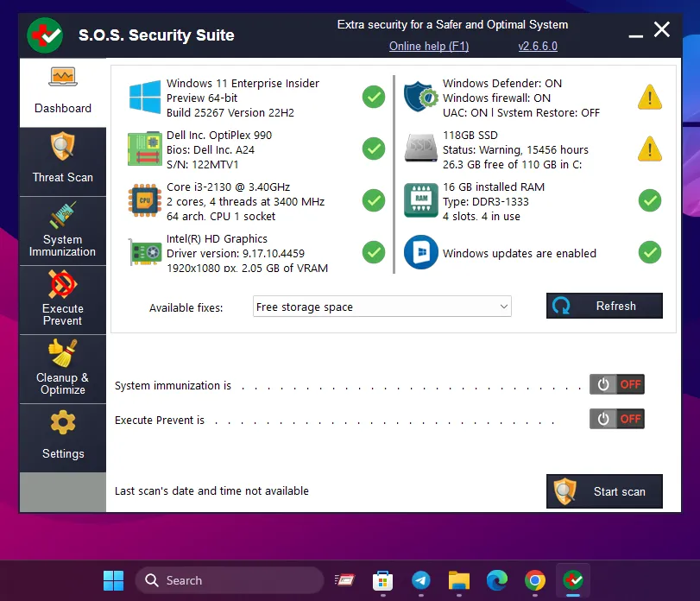The height and width of the screenshot is (601, 700).
Task: Click green check next to Intel HD Graphics
Action: click(x=374, y=252)
